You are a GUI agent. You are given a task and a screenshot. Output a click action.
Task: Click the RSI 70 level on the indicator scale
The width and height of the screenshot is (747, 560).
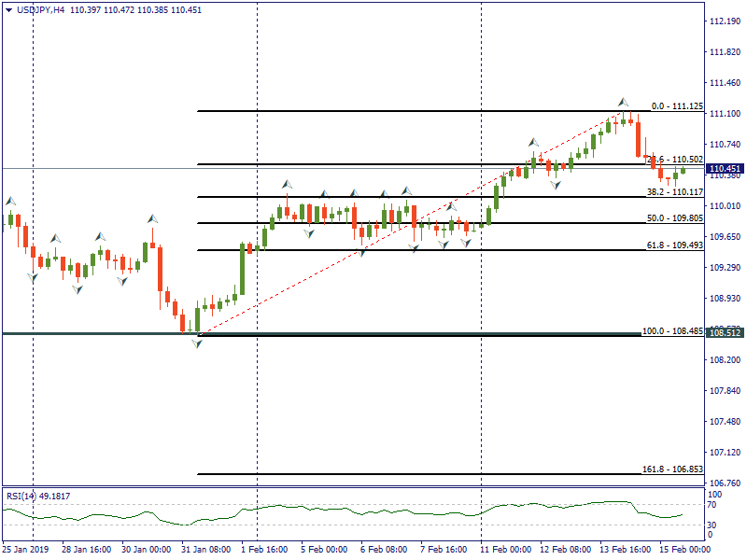pos(712,505)
